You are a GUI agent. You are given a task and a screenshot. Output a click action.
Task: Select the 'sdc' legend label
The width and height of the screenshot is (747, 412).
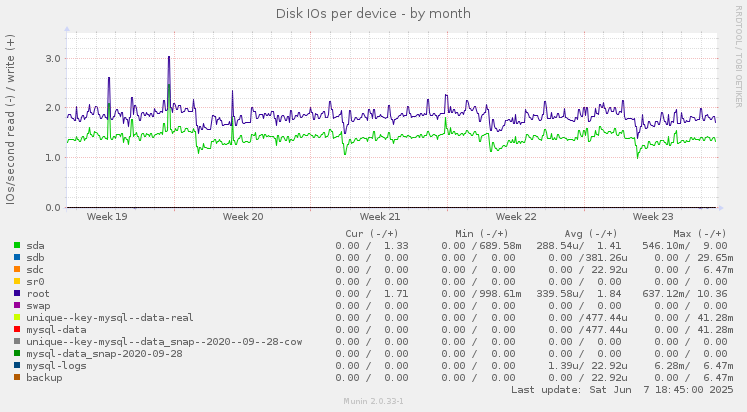pyautogui.click(x=35, y=270)
